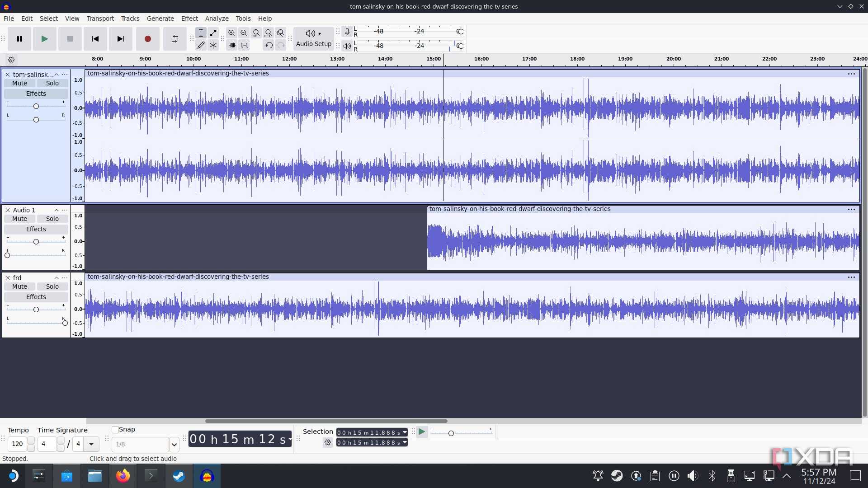Screen dimensions: 868x488
Task: Solo the Audio 1 track
Action: pos(52,219)
